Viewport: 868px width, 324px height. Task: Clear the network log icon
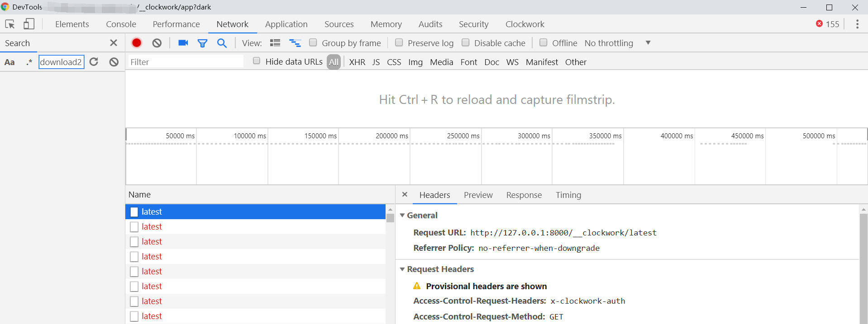pyautogui.click(x=157, y=43)
